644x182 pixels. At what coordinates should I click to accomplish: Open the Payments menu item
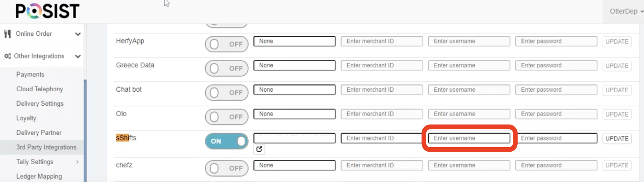click(30, 74)
